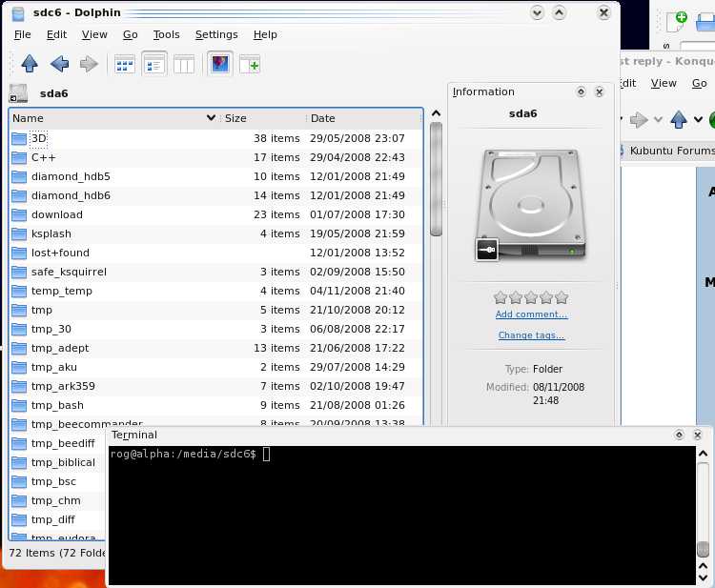Open the Settings menu
Image resolution: width=715 pixels, height=588 pixels.
point(216,34)
